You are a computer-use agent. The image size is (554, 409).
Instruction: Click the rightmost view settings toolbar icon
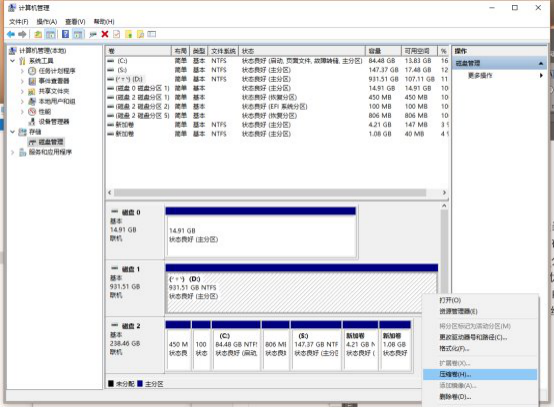point(152,34)
